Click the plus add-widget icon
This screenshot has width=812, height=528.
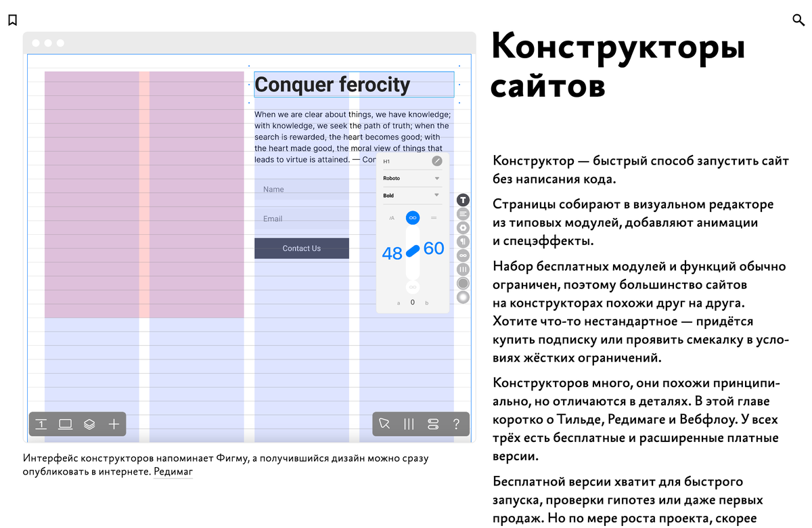(x=114, y=424)
